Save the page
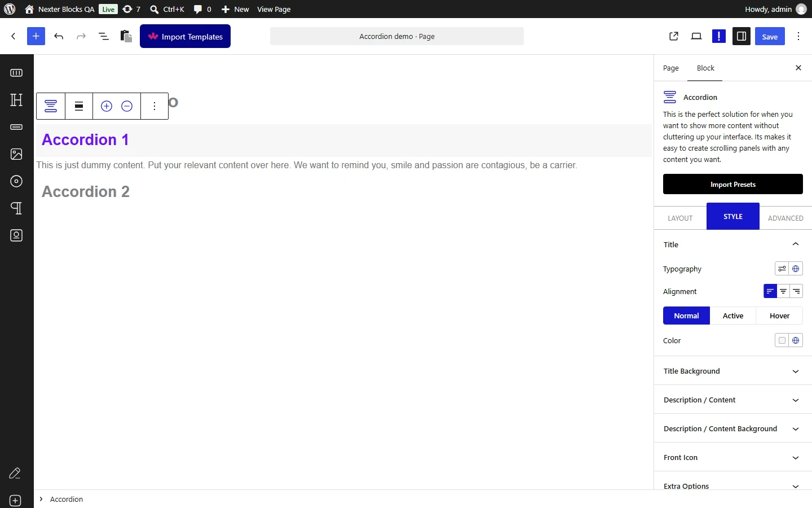 tap(770, 36)
